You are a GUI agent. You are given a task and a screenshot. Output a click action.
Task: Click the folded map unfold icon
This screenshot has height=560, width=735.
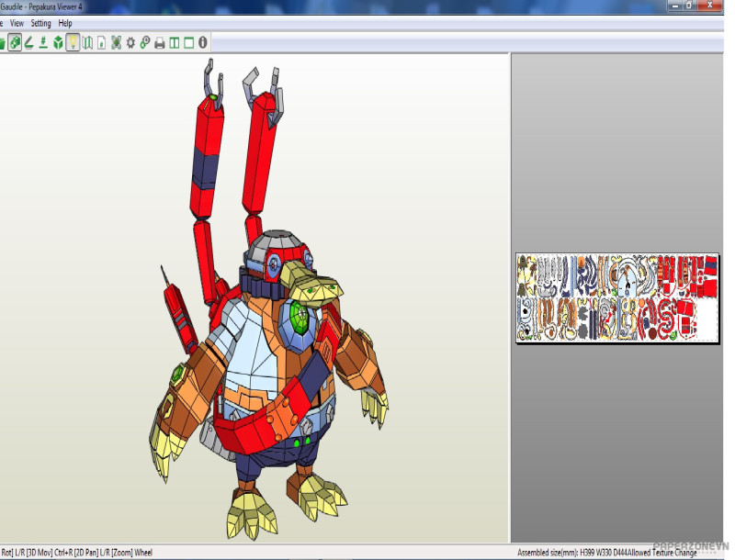point(87,42)
